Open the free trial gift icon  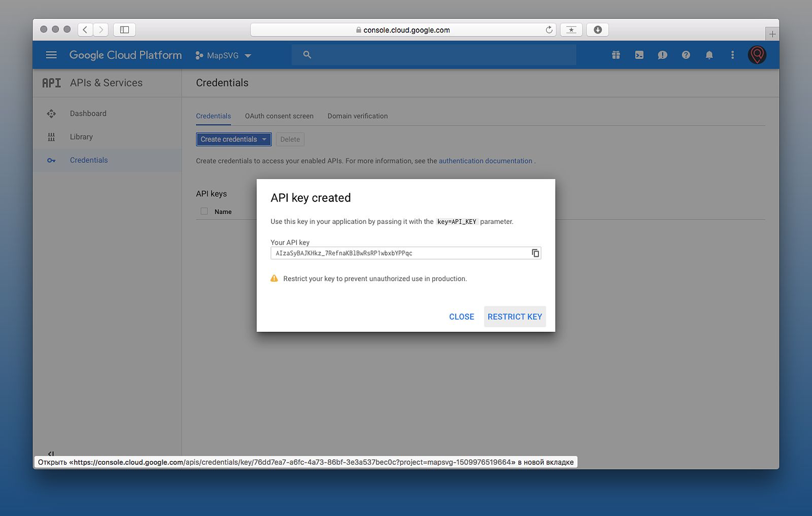click(x=616, y=55)
